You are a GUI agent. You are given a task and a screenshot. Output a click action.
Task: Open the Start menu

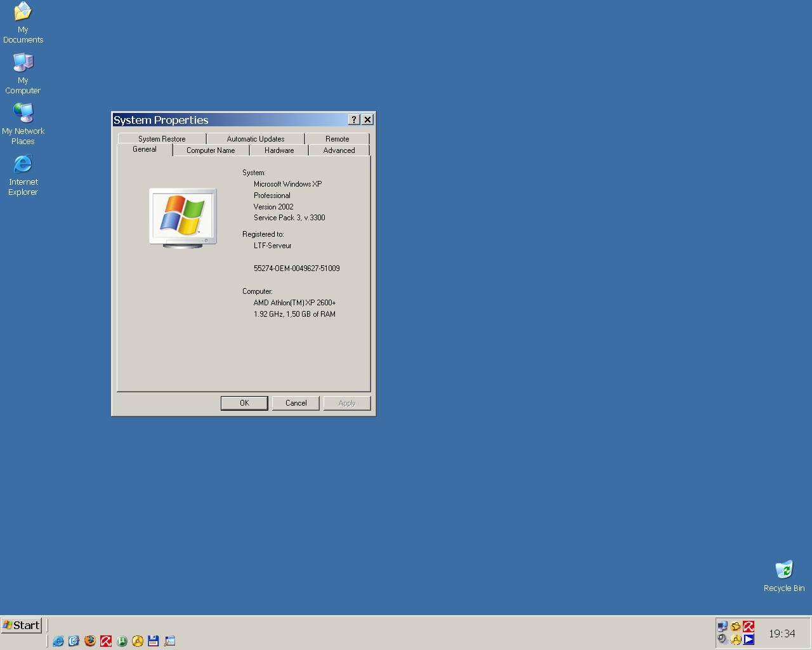pos(22,625)
